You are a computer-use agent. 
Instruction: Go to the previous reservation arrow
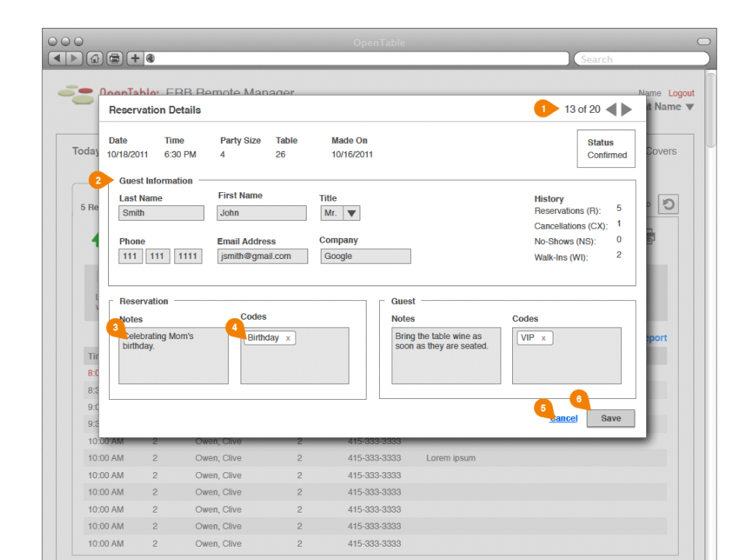click(611, 110)
